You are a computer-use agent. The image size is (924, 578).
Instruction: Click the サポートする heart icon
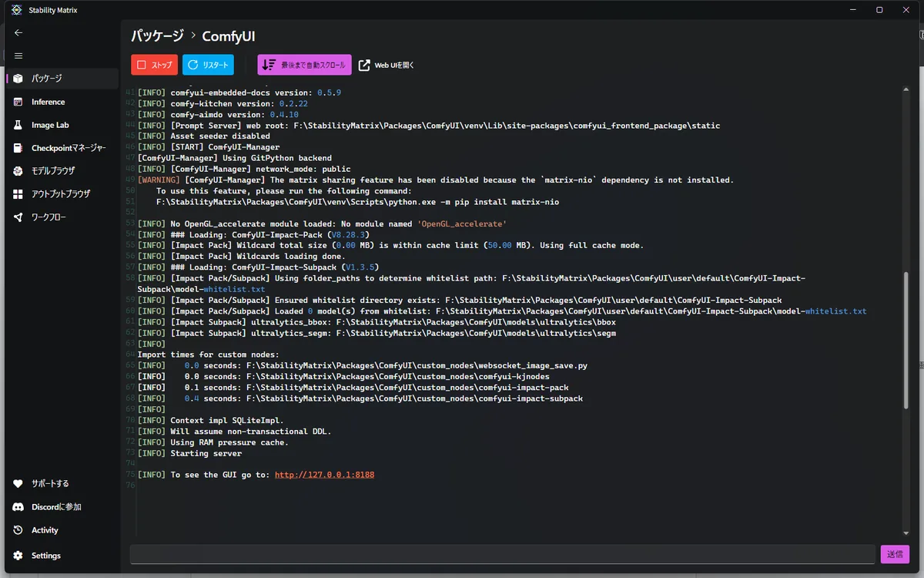(18, 484)
